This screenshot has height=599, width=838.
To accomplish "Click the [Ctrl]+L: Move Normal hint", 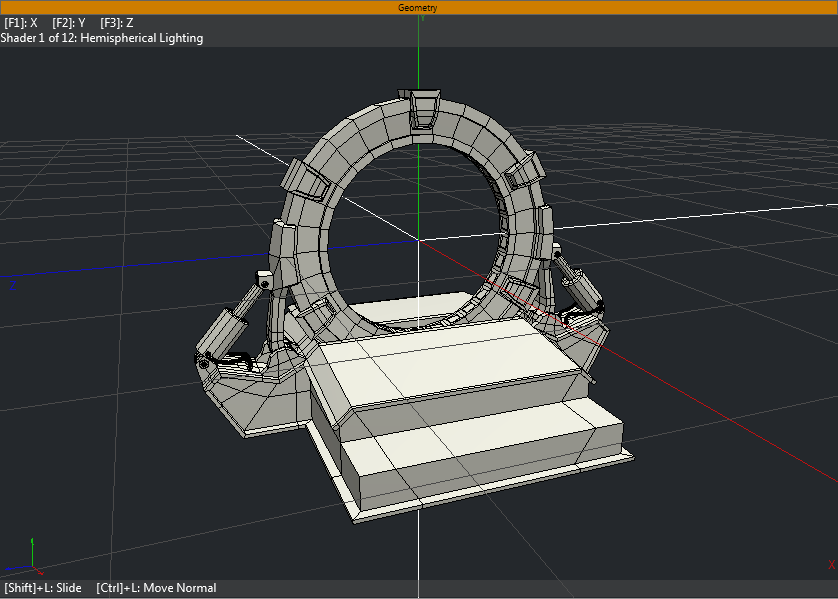I will (156, 588).
